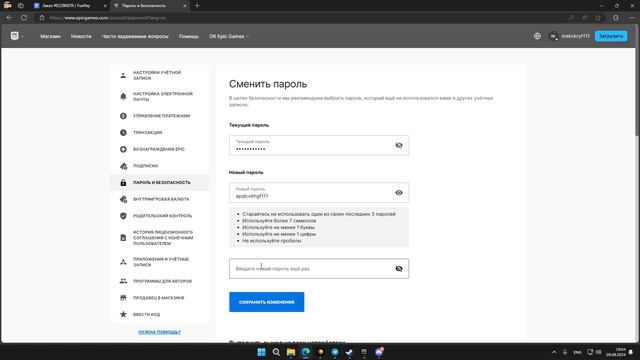The image size is (640, 360).
Task: Click the plus icon next to Вознаграждения Epic
Action: (123, 149)
